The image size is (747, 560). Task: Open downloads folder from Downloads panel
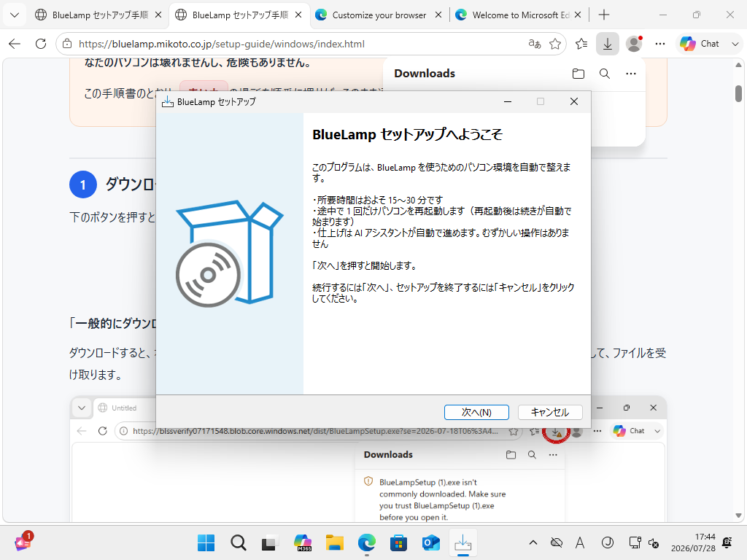[x=578, y=74]
